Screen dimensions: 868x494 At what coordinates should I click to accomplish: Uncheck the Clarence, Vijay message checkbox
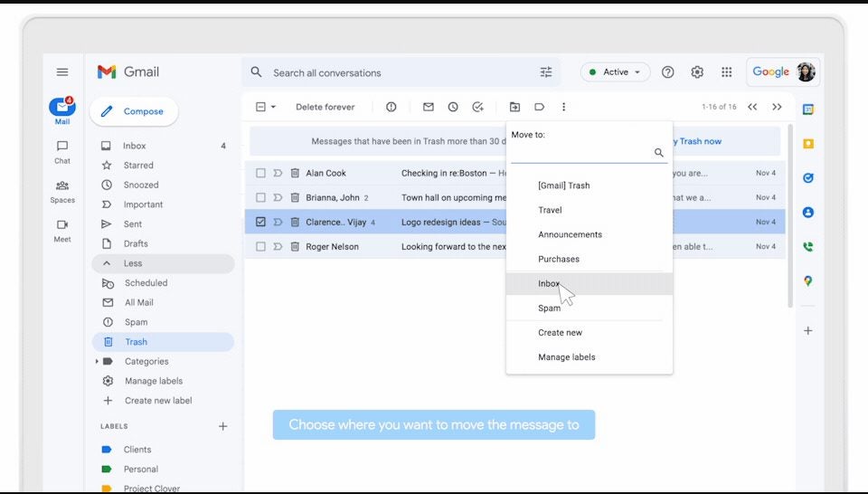[260, 222]
